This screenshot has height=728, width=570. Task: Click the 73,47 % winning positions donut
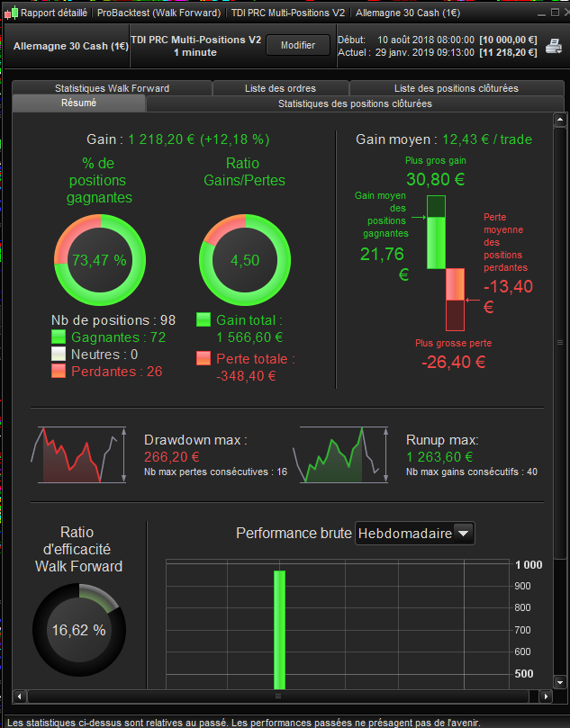[100, 260]
